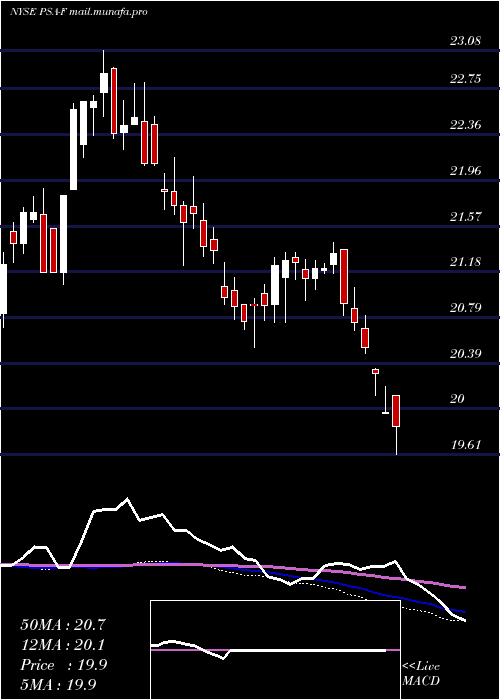The image size is (500, 700).
Task: Click the 20 price axis label
Action: click(458, 399)
